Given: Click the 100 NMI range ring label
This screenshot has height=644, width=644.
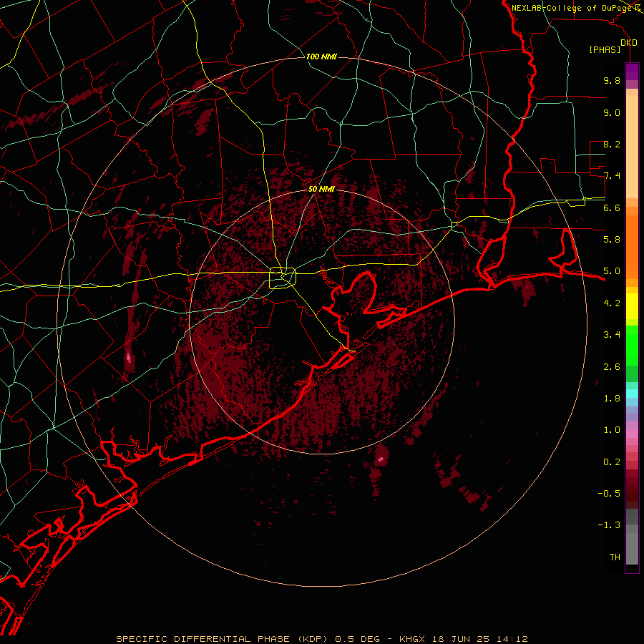Looking at the screenshot, I should [x=321, y=57].
